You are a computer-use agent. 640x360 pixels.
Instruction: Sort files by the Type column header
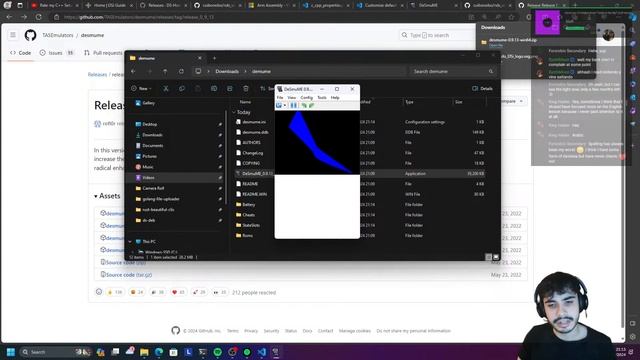(409, 102)
